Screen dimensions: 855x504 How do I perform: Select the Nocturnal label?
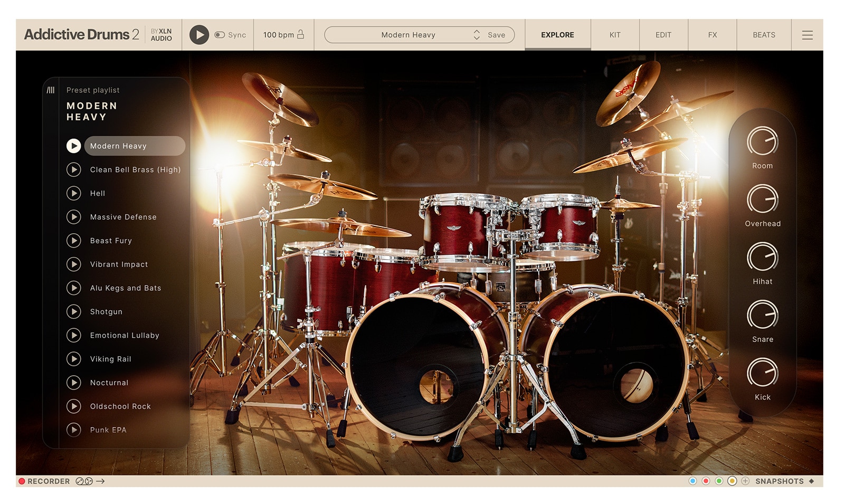109,383
